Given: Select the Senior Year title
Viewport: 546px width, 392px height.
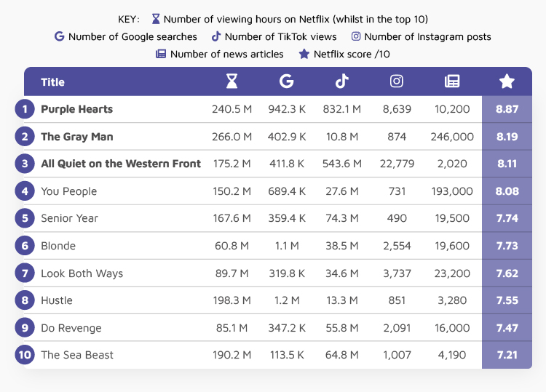Looking at the screenshot, I should coord(69,218).
